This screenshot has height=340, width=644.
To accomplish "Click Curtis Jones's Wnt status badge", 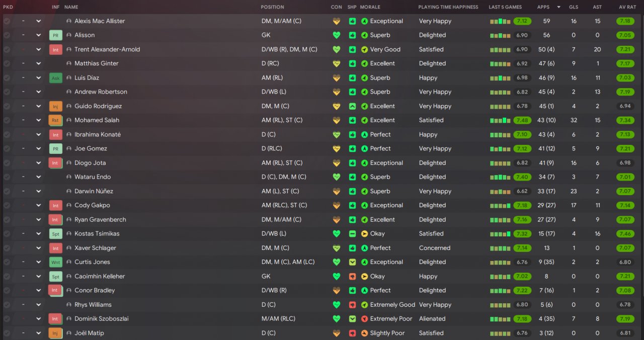I will (x=55, y=262).
